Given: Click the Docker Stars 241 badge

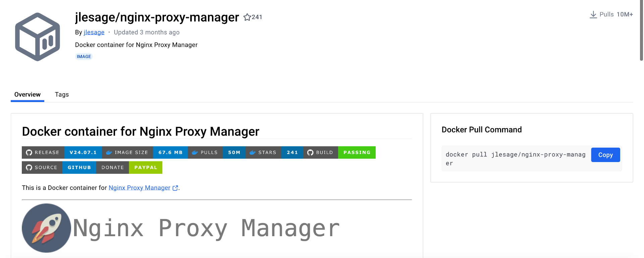Looking at the screenshot, I should (274, 152).
